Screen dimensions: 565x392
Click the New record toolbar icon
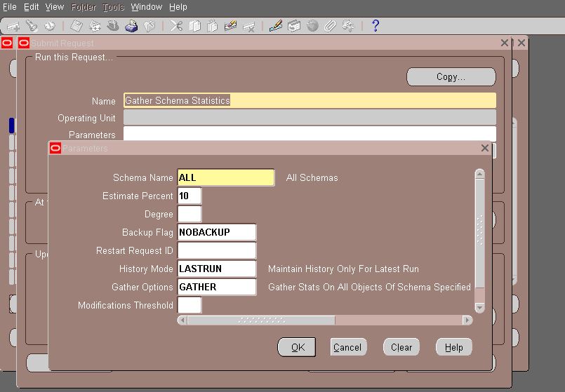coord(13,26)
